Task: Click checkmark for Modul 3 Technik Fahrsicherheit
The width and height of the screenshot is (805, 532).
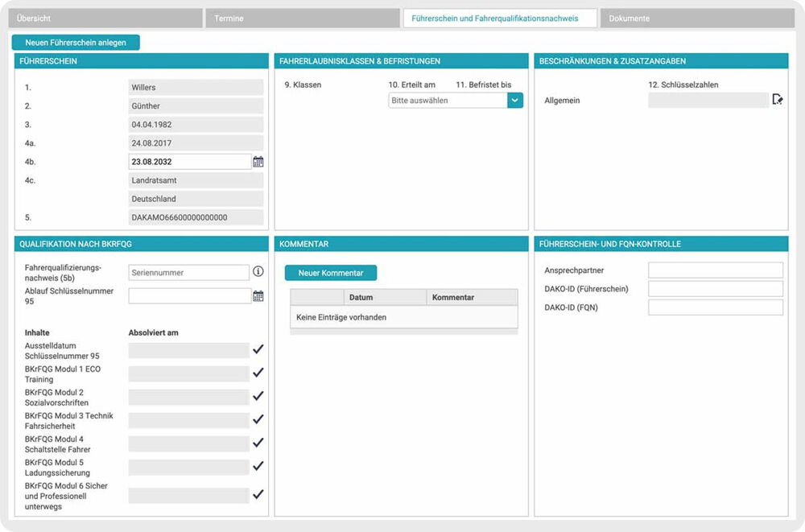Action: tap(258, 419)
